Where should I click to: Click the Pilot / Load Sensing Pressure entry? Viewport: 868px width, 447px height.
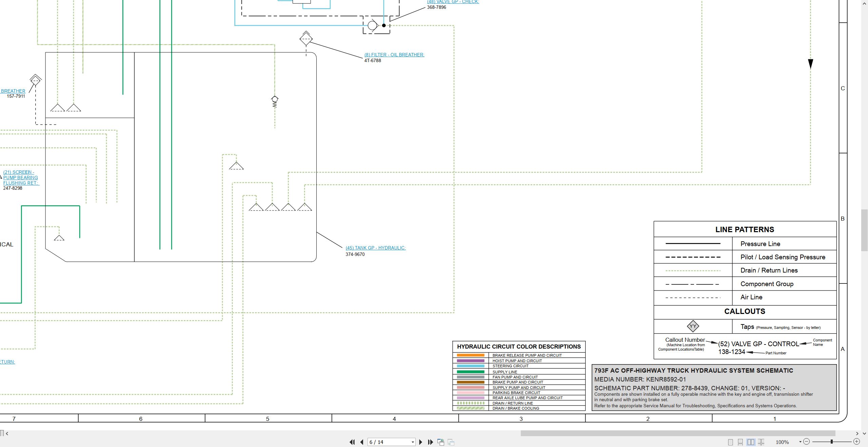(783, 257)
